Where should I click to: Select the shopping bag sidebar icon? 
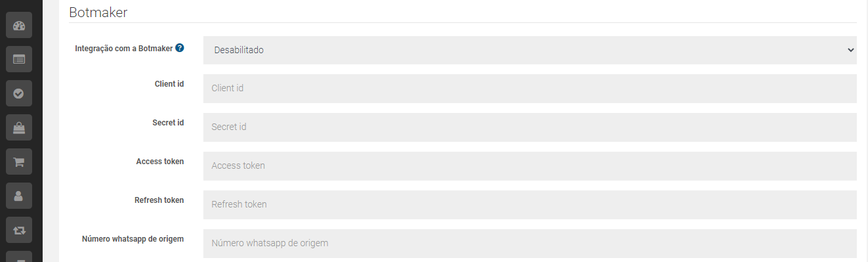tap(19, 127)
